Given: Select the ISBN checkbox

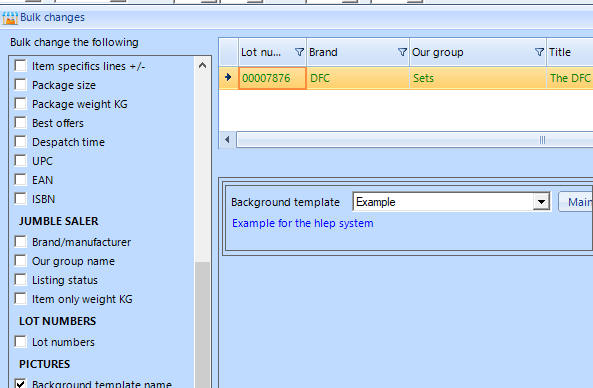Looking at the screenshot, I should (x=20, y=198).
